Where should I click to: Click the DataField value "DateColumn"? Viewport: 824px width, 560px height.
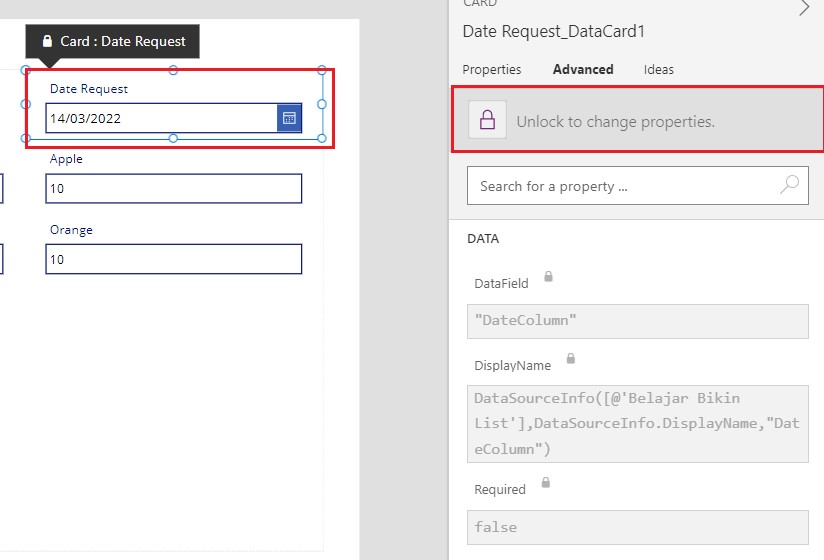[x=637, y=321]
